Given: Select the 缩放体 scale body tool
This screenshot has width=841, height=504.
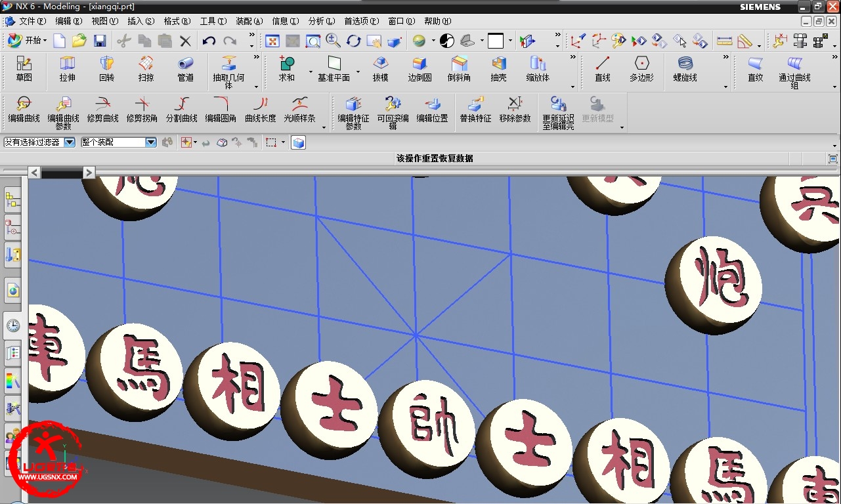Looking at the screenshot, I should pyautogui.click(x=538, y=70).
